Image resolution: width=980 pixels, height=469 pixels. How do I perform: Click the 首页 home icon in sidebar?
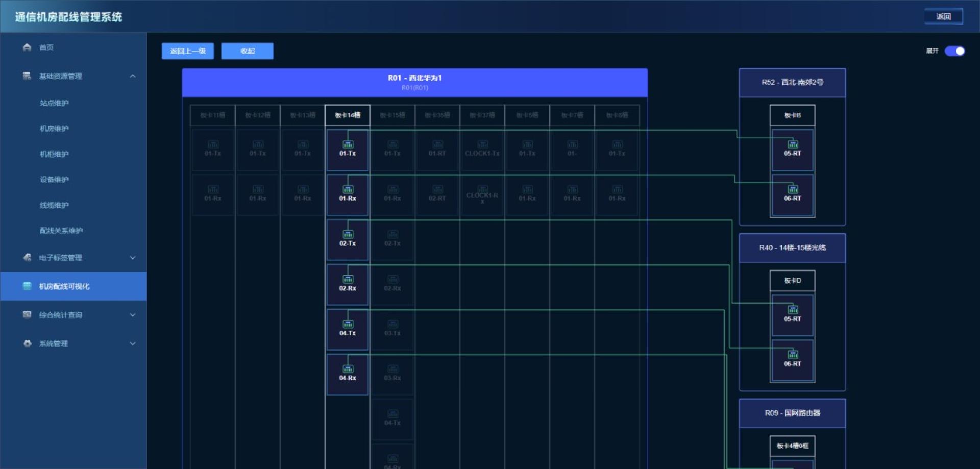click(27, 47)
